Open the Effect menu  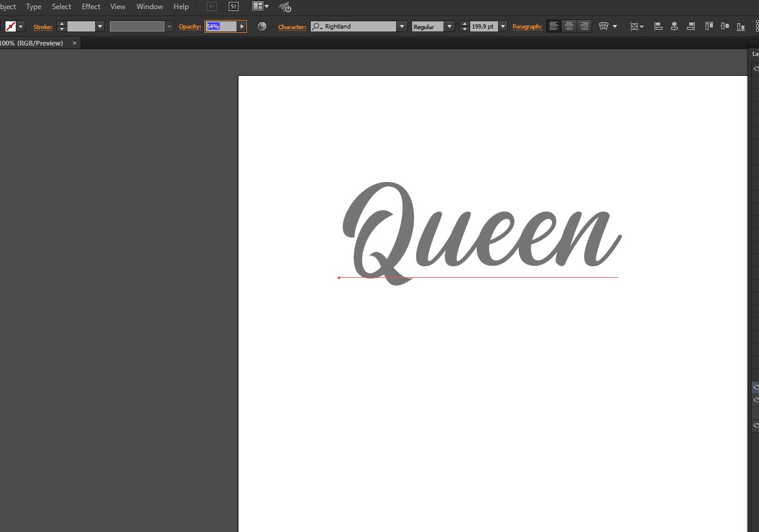[91, 7]
